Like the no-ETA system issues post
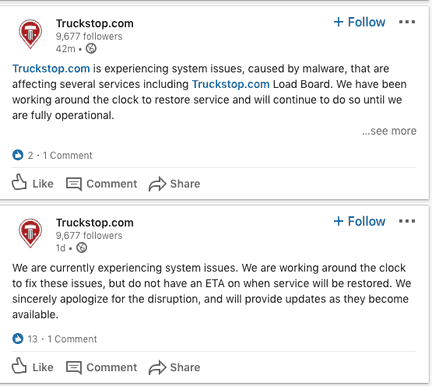Viewport: 432px width, 386px height. tap(33, 367)
